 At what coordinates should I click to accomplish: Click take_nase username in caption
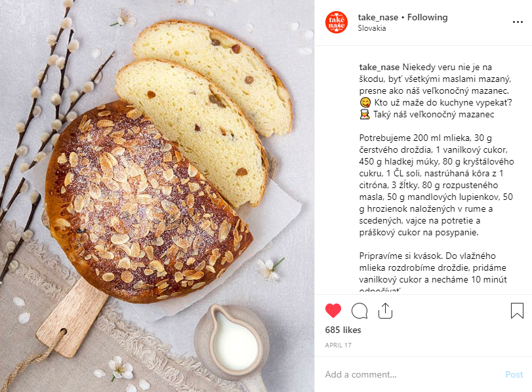(379, 67)
